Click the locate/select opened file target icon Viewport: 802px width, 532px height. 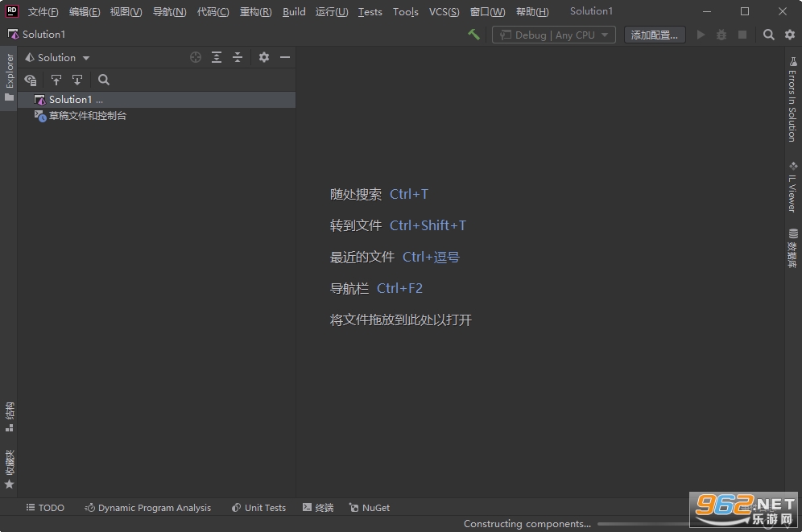(x=196, y=57)
